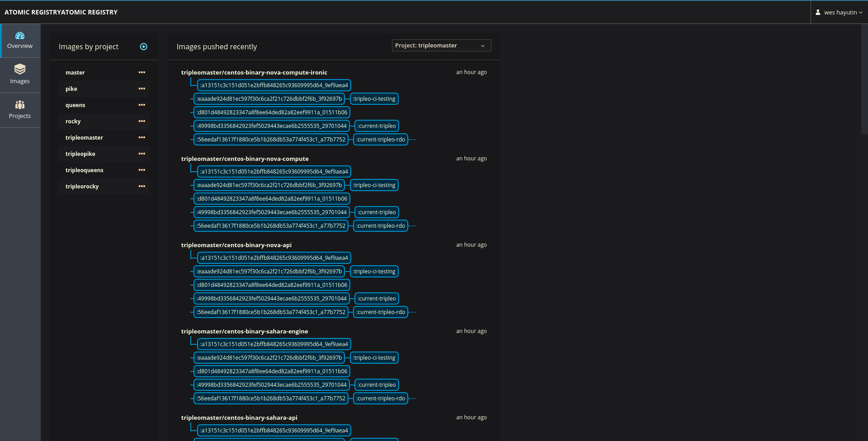
Task: Open options menu for pike project
Action: pos(142,89)
